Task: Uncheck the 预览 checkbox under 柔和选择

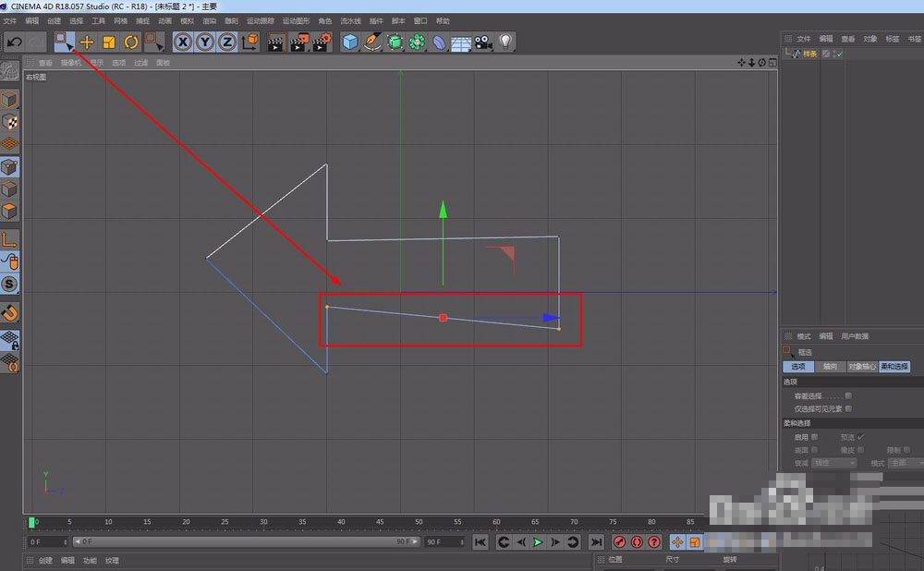Action: 860,437
